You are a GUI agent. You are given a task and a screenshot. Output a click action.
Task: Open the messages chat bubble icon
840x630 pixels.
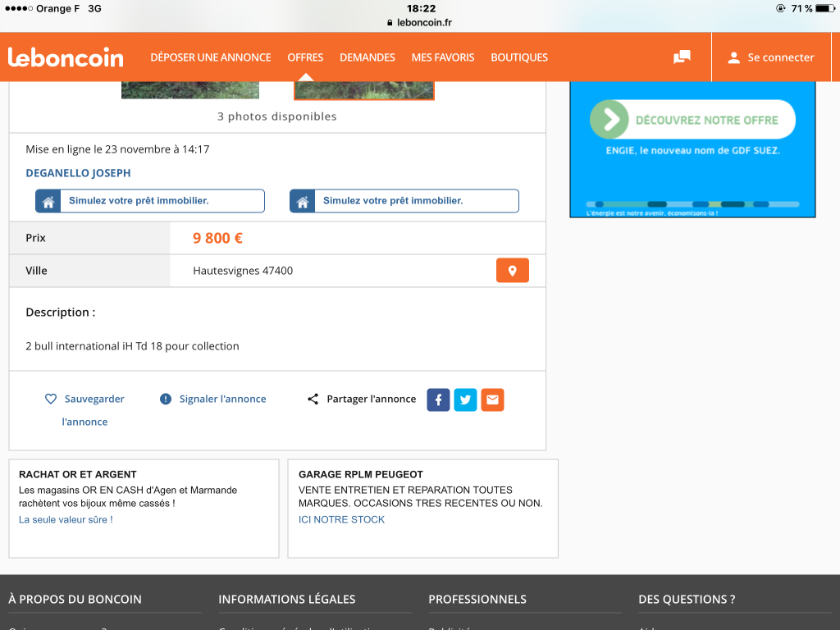(x=682, y=57)
